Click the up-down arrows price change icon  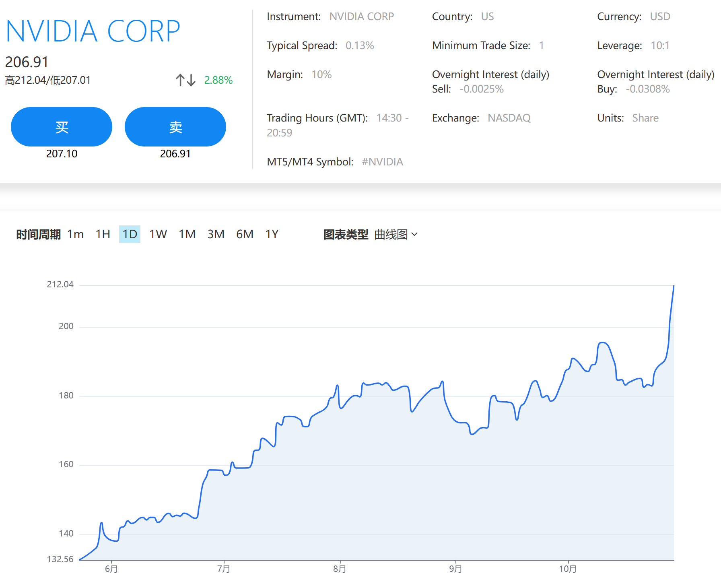click(185, 80)
